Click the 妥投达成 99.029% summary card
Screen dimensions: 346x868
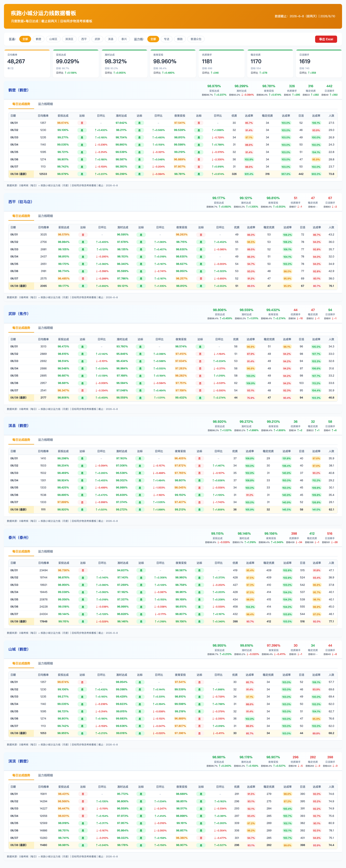coord(76,64)
